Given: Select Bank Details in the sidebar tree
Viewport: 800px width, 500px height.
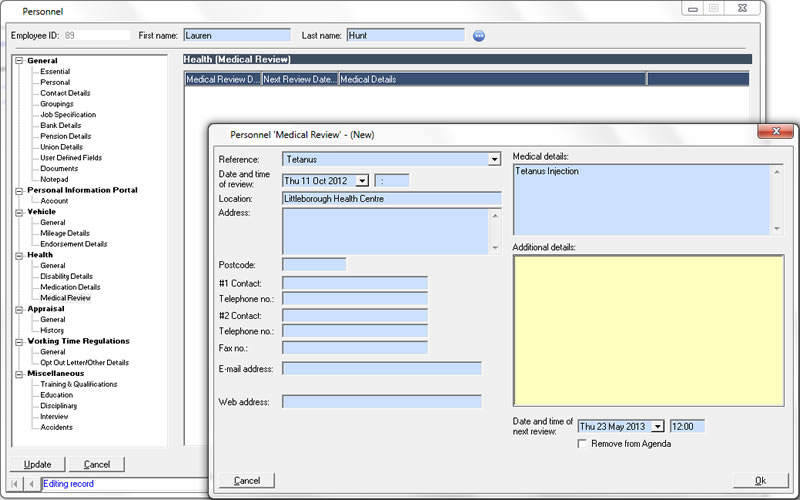Looking at the screenshot, I should [x=61, y=125].
